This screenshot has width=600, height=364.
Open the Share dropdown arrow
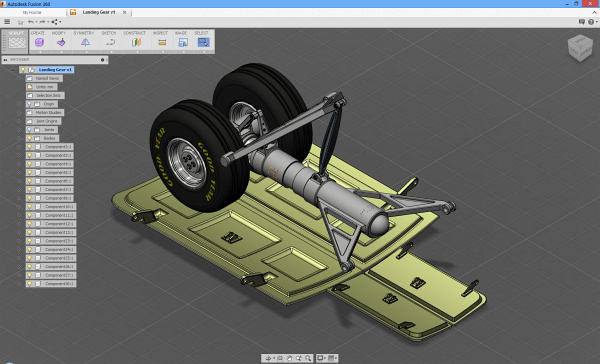tap(60, 22)
